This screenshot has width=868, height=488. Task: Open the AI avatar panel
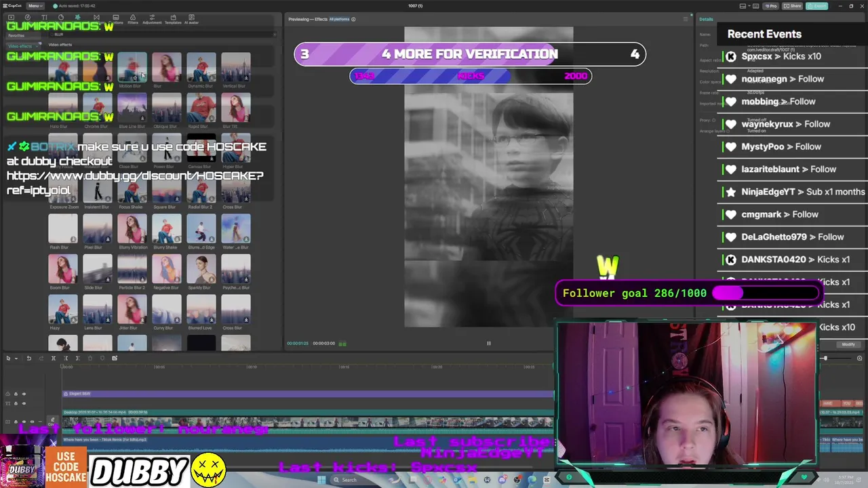point(191,19)
